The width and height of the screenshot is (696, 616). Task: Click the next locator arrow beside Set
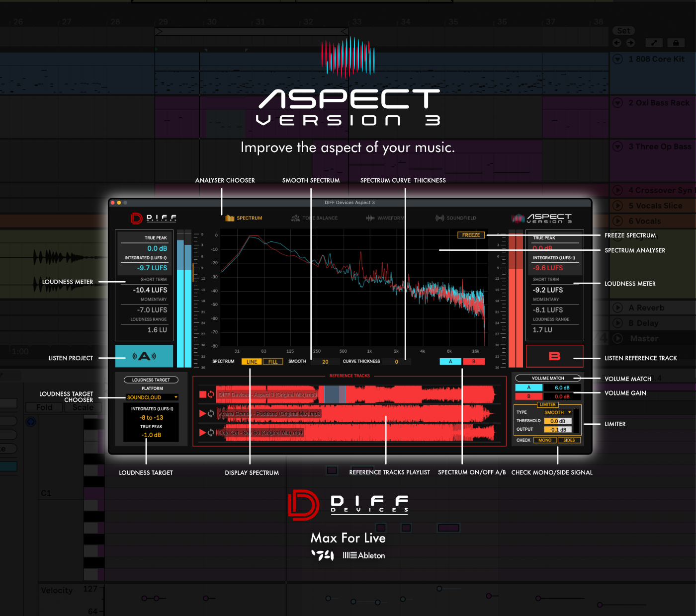[x=630, y=43]
